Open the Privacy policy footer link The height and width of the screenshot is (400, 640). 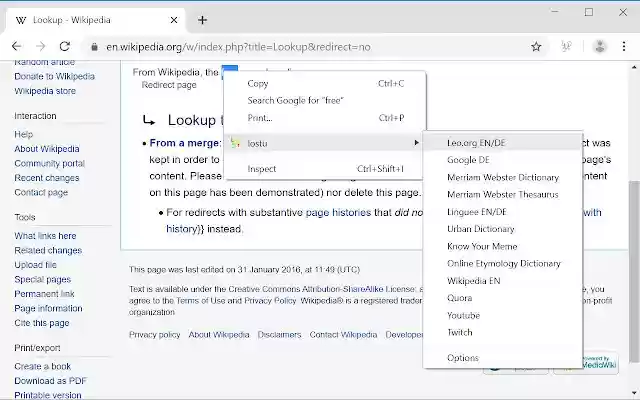tap(154, 335)
